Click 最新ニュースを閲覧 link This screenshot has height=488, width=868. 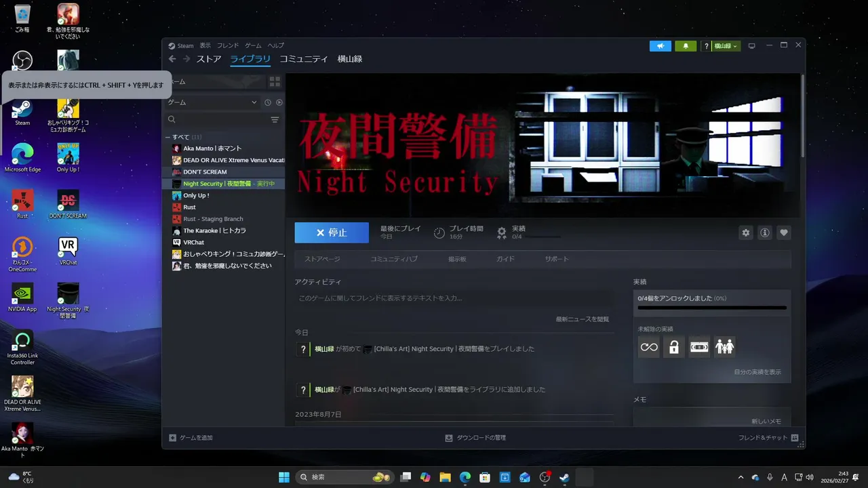point(582,319)
